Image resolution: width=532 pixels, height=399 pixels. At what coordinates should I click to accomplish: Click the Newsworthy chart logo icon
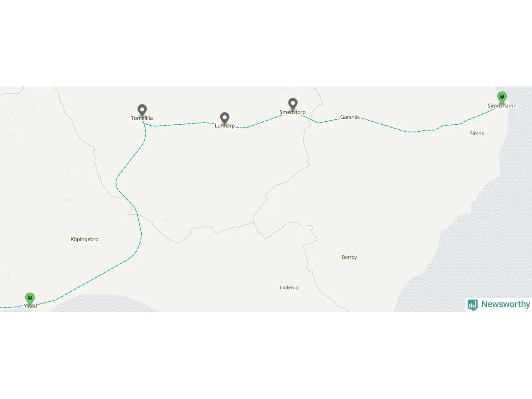click(x=473, y=305)
